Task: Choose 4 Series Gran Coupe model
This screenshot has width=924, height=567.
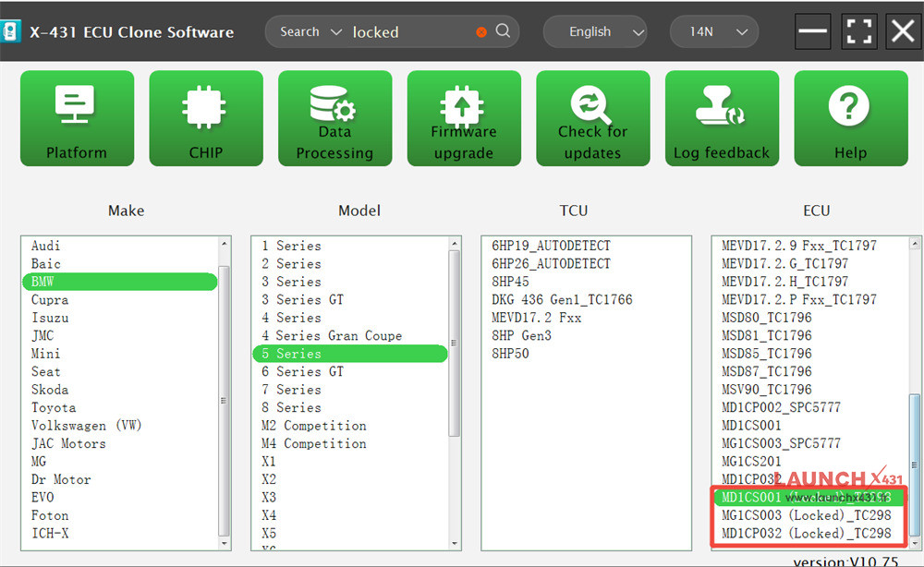Action: coord(332,335)
